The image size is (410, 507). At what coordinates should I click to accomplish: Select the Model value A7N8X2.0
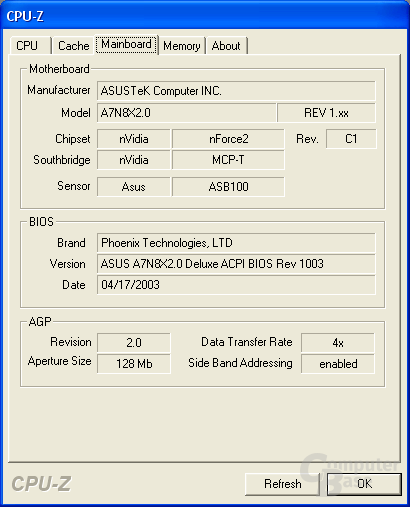tap(186, 113)
